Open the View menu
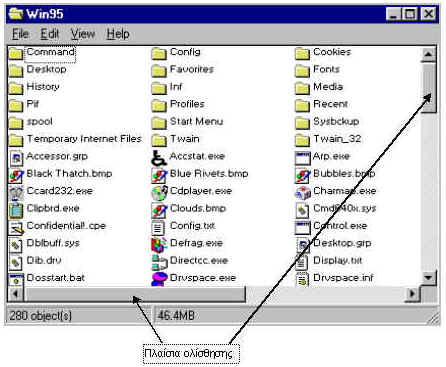Image resolution: width=446 pixels, height=367 pixels. [x=83, y=34]
